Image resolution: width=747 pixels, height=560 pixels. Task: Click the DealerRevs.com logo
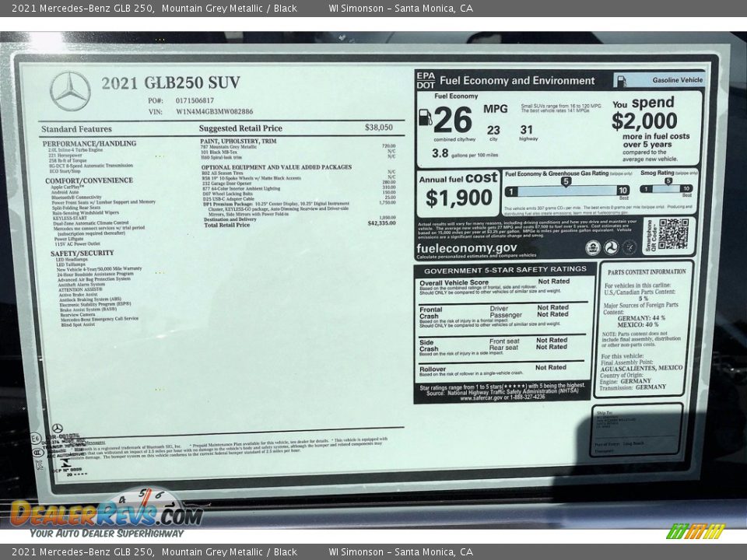click(x=105, y=512)
